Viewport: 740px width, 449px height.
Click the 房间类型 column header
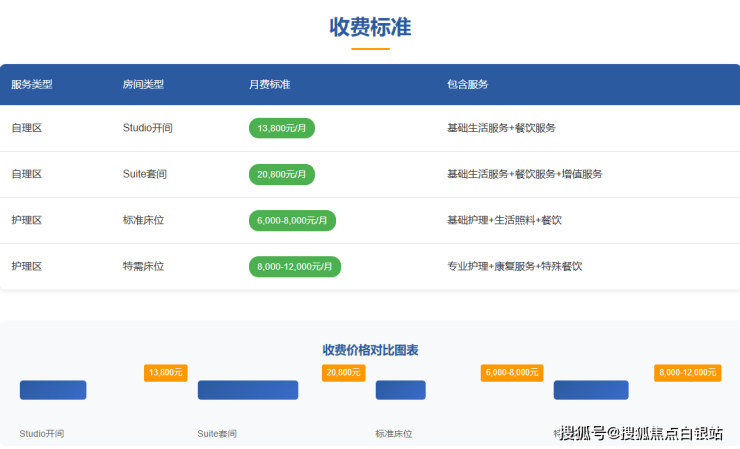pos(143,85)
